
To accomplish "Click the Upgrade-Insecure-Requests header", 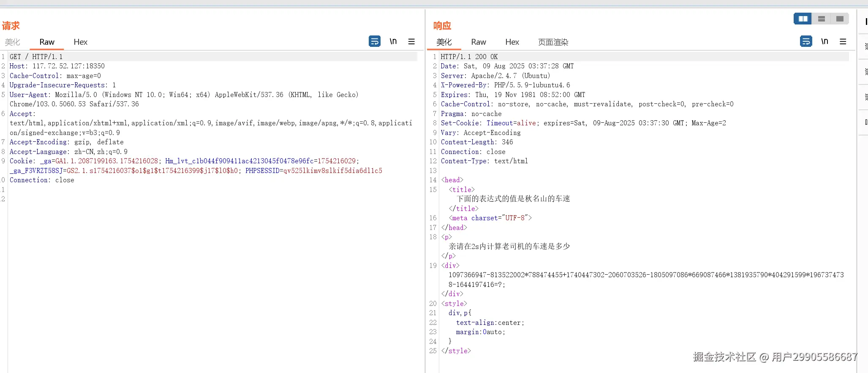I will 63,85.
